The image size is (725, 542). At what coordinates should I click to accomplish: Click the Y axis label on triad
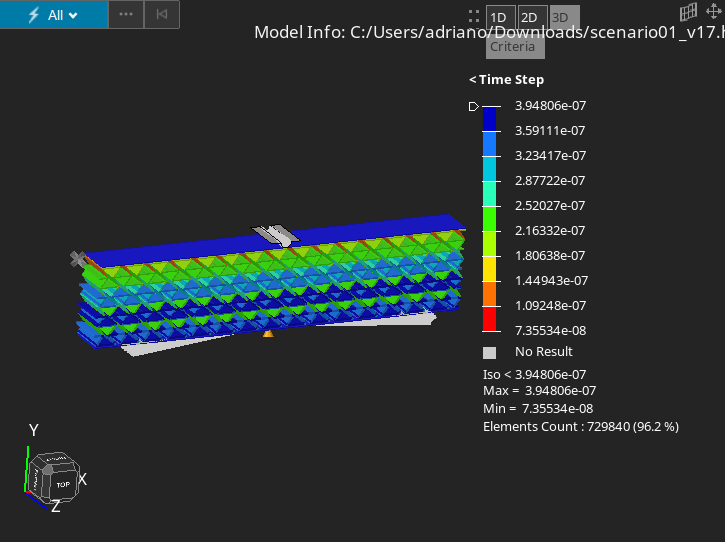pos(34,431)
